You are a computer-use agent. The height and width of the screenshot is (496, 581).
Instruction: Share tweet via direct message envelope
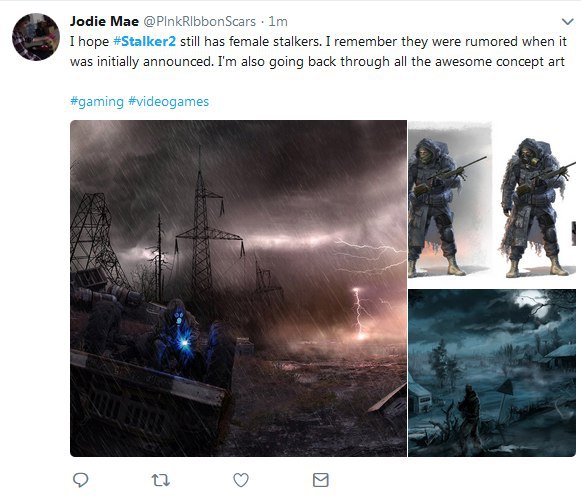click(x=321, y=480)
